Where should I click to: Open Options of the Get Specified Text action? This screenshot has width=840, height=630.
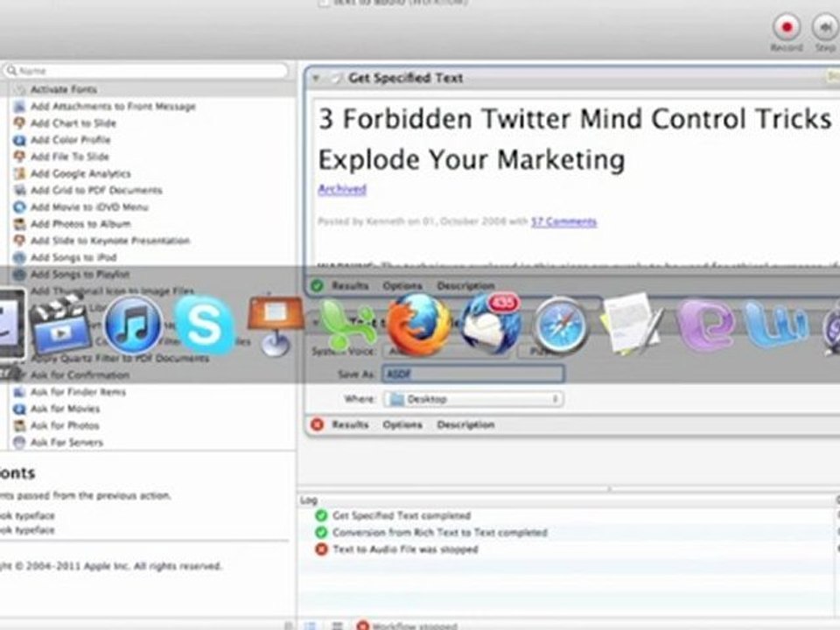(402, 285)
